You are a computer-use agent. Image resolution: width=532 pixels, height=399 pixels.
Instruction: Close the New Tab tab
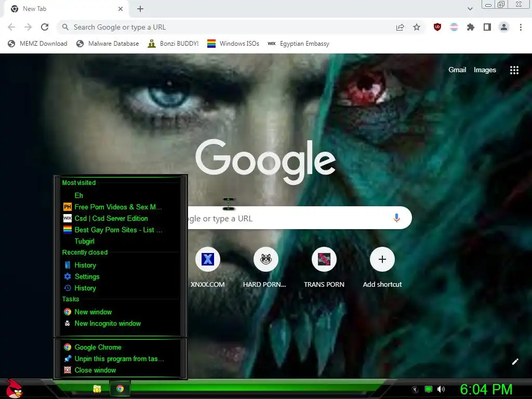pos(121,9)
